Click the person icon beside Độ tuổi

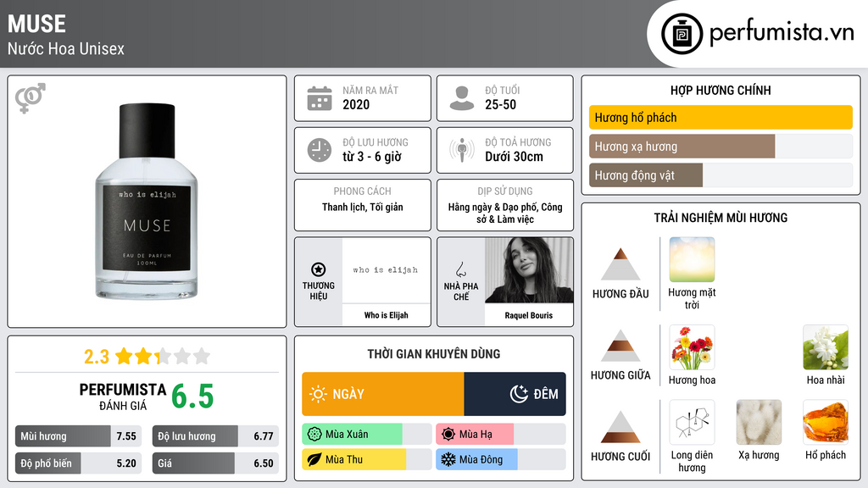pyautogui.click(x=462, y=98)
